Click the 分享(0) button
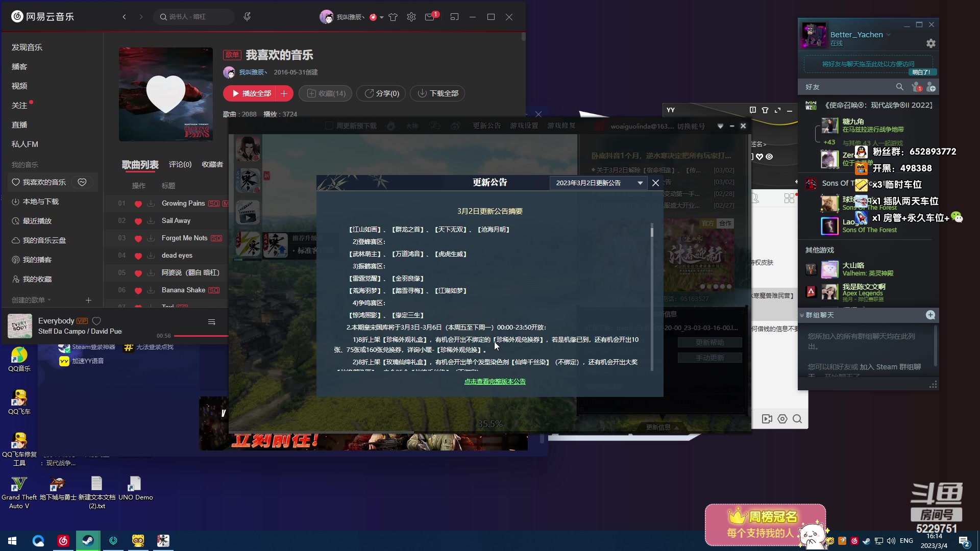This screenshot has width=980, height=551. tap(382, 93)
